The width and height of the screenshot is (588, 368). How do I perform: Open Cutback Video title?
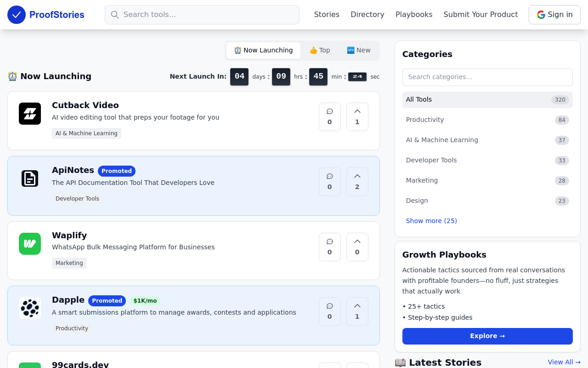click(85, 105)
